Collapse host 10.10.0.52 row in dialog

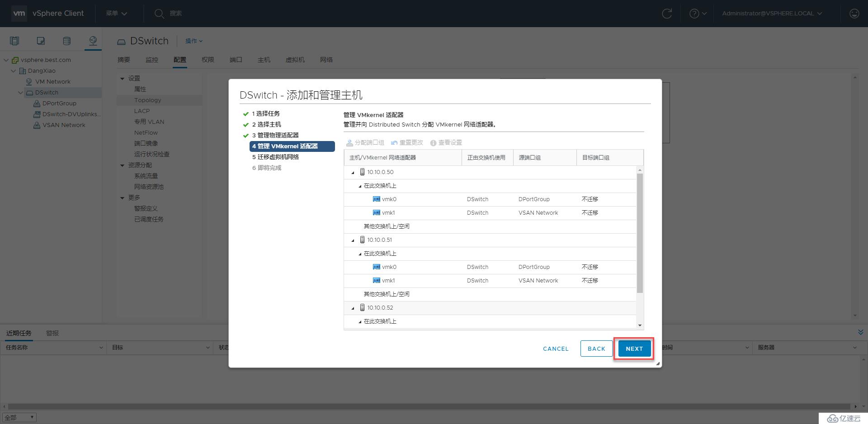point(353,308)
